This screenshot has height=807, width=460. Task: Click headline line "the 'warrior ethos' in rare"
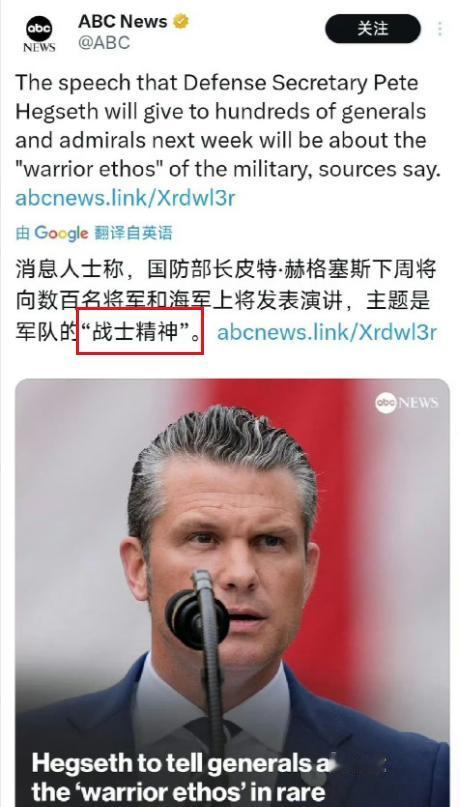(x=179, y=793)
